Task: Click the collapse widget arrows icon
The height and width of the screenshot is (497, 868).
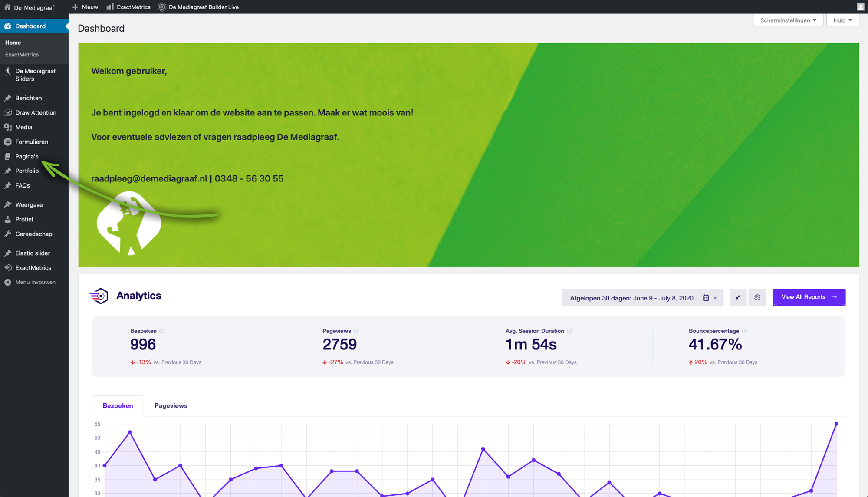Action: click(x=738, y=297)
